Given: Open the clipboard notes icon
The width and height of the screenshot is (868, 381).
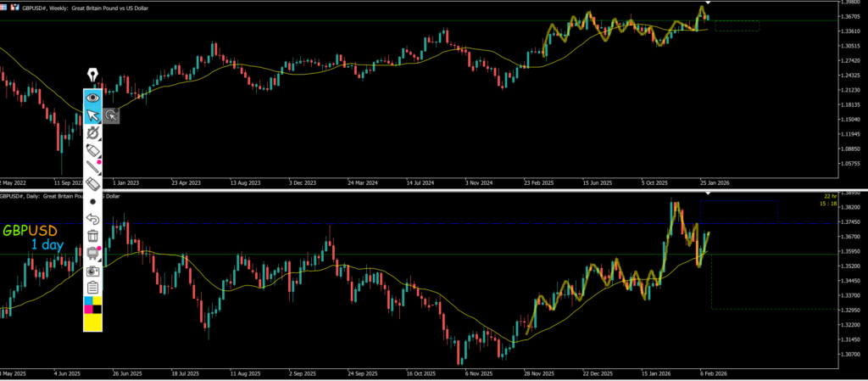Looking at the screenshot, I should [x=93, y=287].
